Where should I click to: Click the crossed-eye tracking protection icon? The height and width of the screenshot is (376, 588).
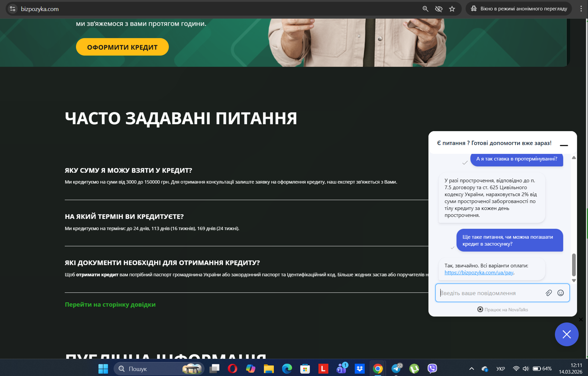pyautogui.click(x=439, y=9)
